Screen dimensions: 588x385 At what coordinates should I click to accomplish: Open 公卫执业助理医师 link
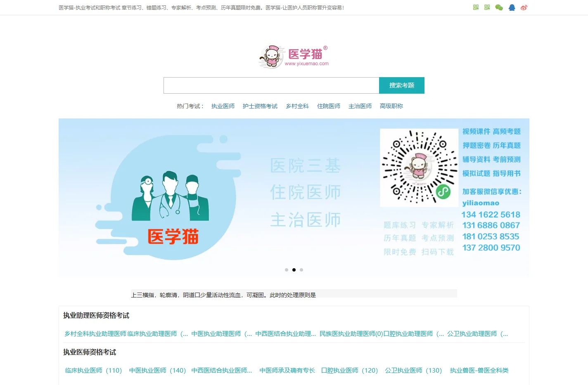pos(478,334)
